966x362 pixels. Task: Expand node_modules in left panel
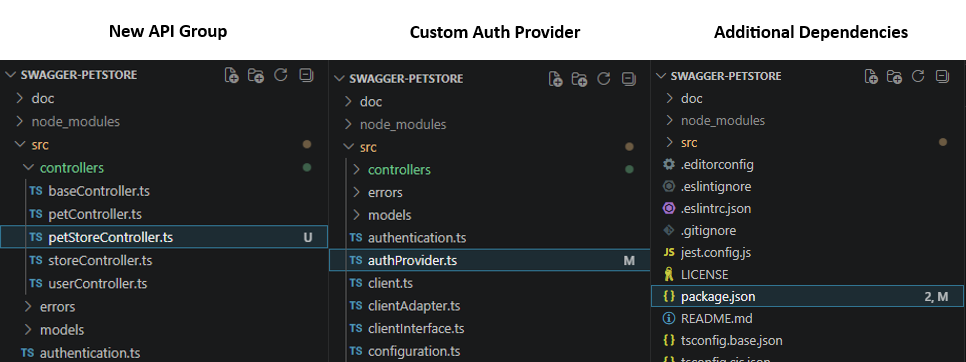click(x=20, y=121)
